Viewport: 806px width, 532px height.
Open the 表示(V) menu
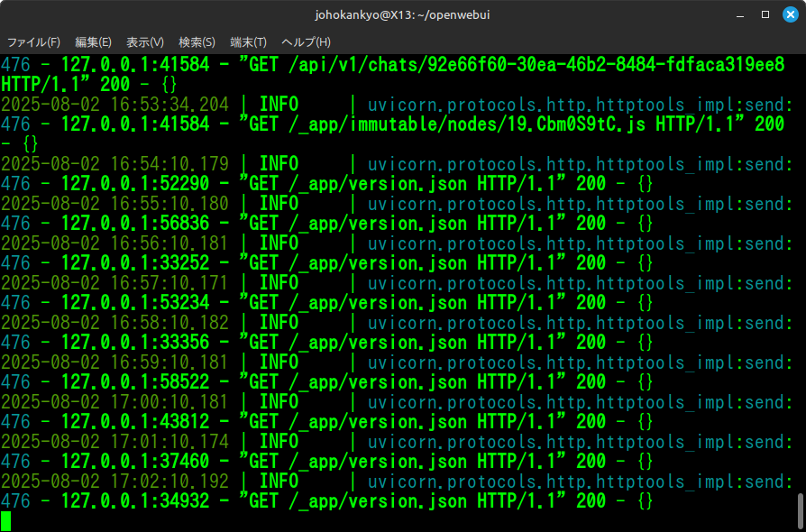click(x=145, y=42)
